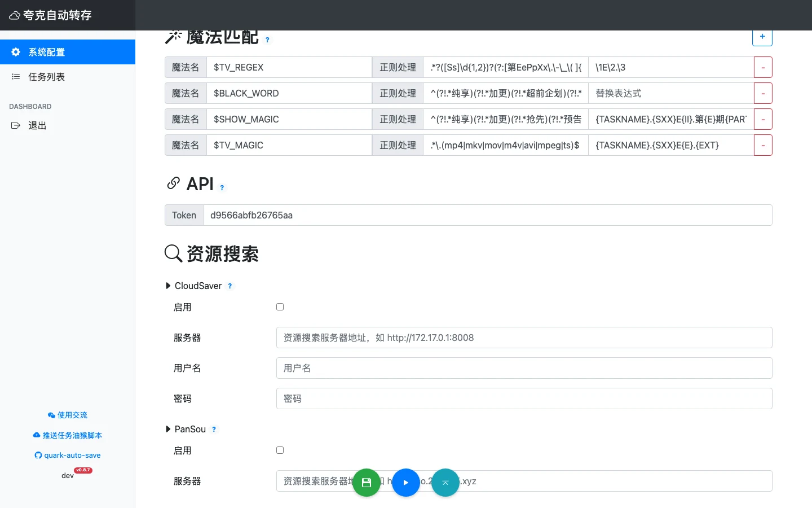Click the teal back-to-top floating button
812x508 pixels.
point(445,483)
